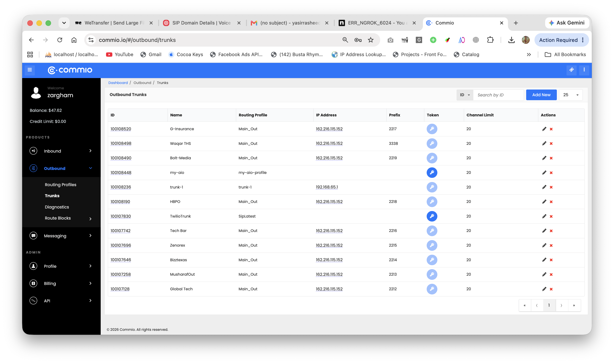Switch to SIP Domain Details tab
This screenshot has height=364, width=614.
pos(202,23)
